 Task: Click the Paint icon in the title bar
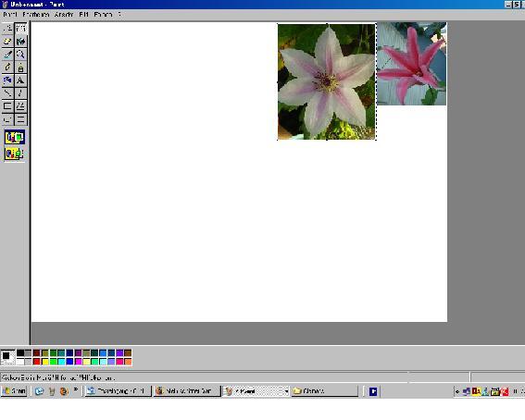tap(5, 5)
